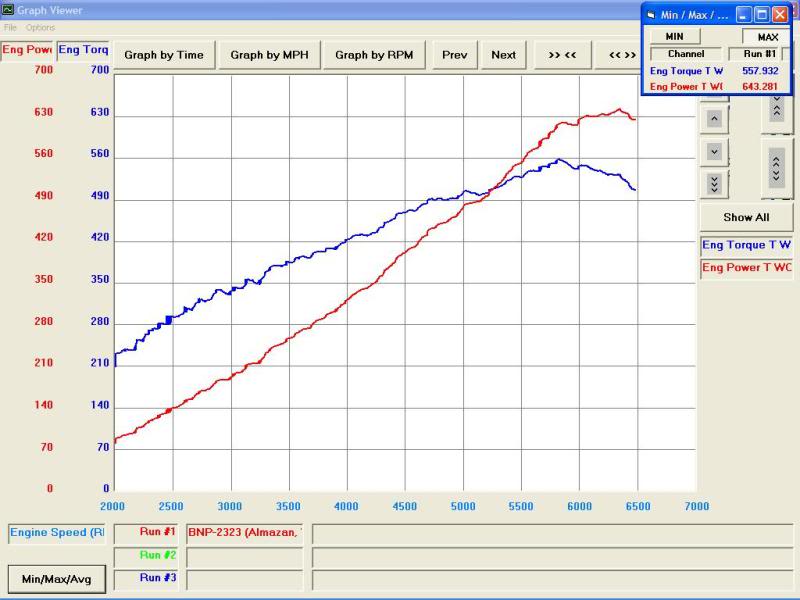Click the Channel column header
The image size is (800, 600).
click(x=686, y=54)
